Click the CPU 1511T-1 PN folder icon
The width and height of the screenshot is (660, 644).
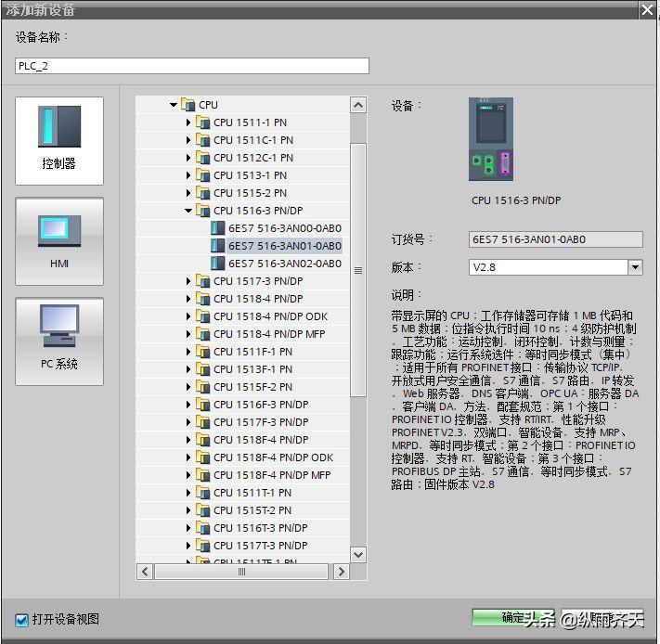point(203,493)
